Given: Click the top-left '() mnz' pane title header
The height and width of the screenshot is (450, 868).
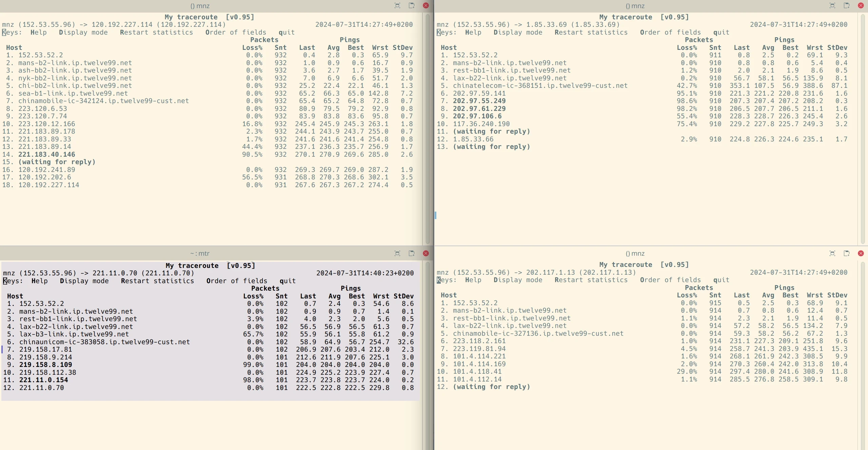Looking at the screenshot, I should [200, 6].
